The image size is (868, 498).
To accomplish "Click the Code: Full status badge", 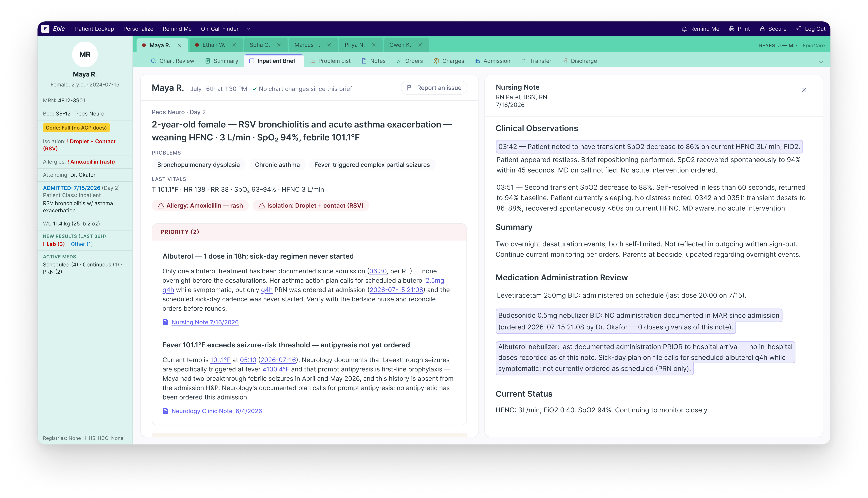I will 76,128.
